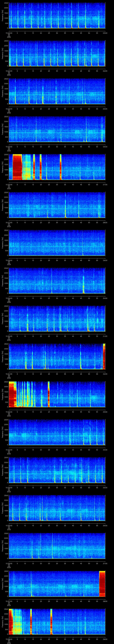114x644 pixels.
Task: Click the 31:00 end time label
Action: [105, 336]
